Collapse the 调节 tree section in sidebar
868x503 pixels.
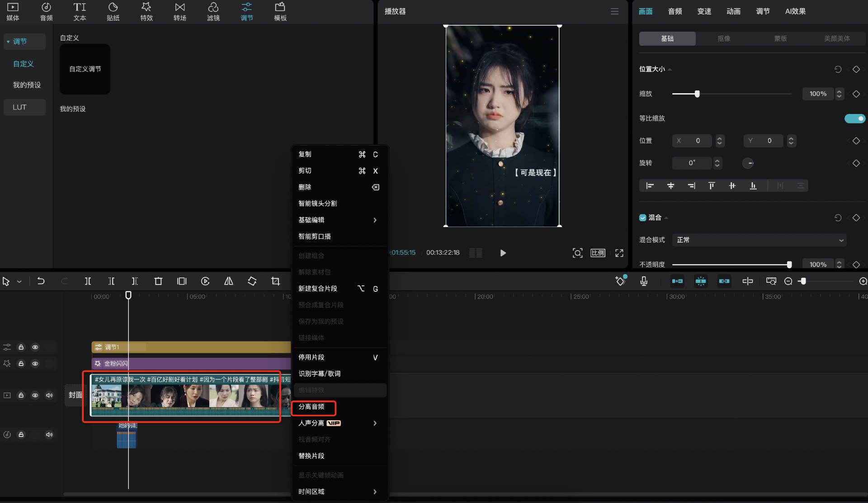tap(8, 42)
